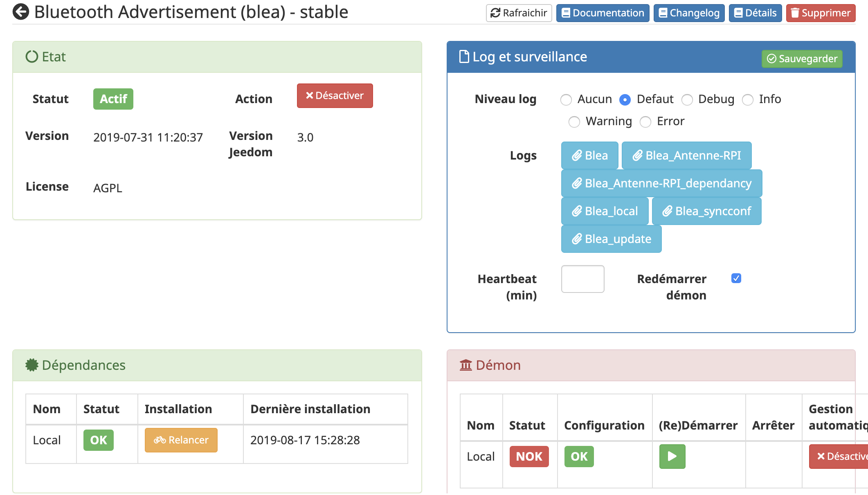The width and height of the screenshot is (868, 495).
Task: Click the Démon building icon
Action: point(466,365)
